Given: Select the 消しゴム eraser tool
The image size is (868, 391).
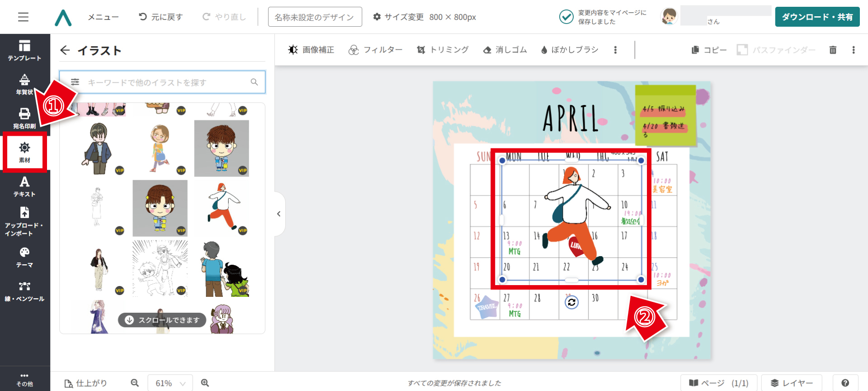Looking at the screenshot, I should click(x=505, y=50).
